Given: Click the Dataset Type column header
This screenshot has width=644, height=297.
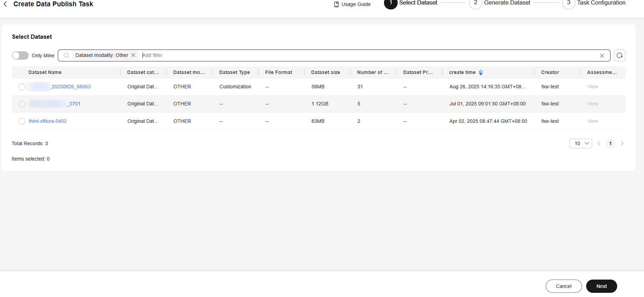Looking at the screenshot, I should click(235, 72).
